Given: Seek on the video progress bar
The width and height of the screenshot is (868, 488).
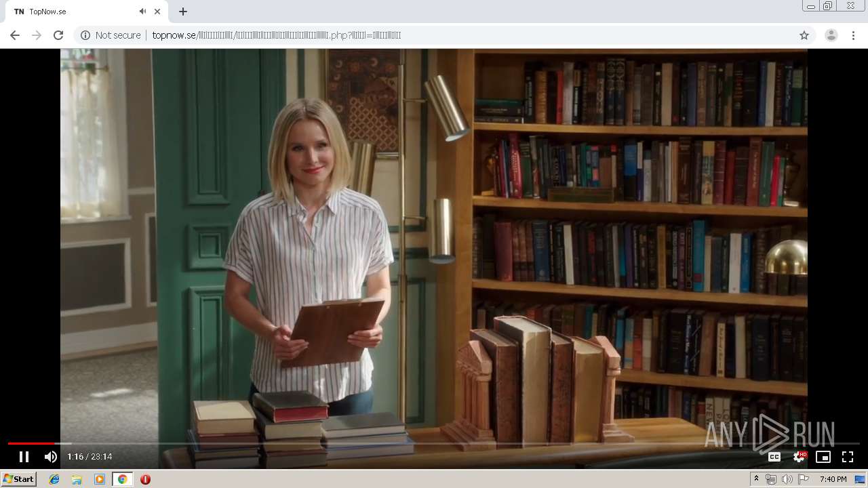Looking at the screenshot, I should (x=434, y=443).
